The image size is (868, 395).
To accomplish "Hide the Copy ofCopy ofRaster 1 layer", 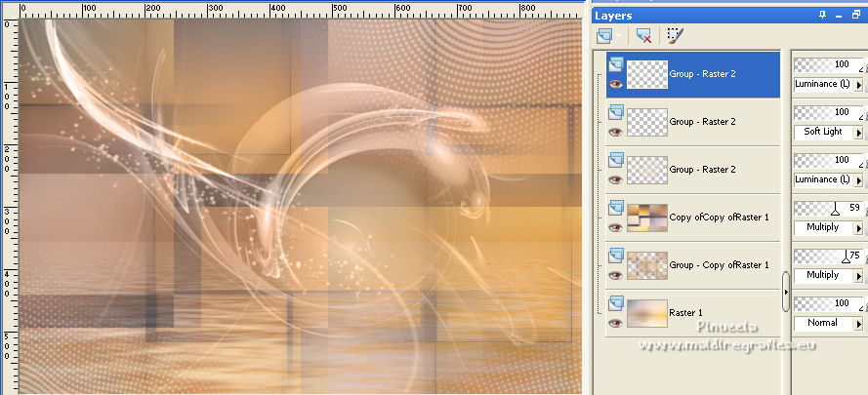I will point(615,227).
